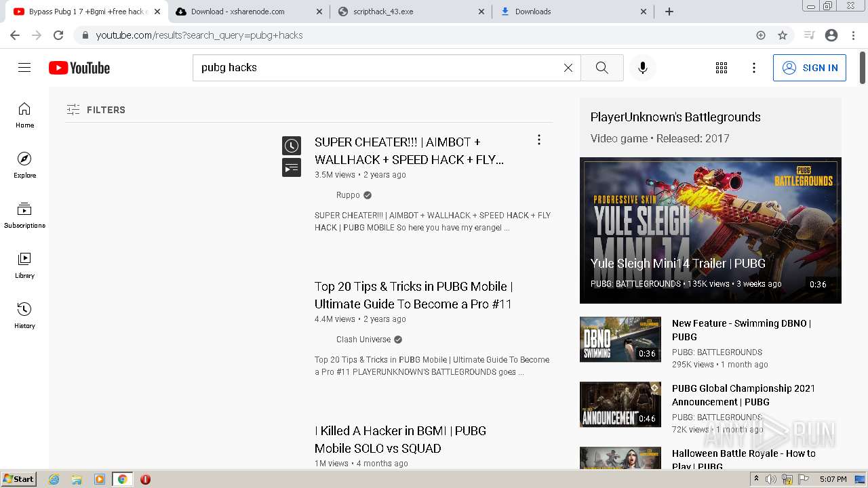868x488 pixels.
Task: Open a new browser tab
Action: [669, 12]
